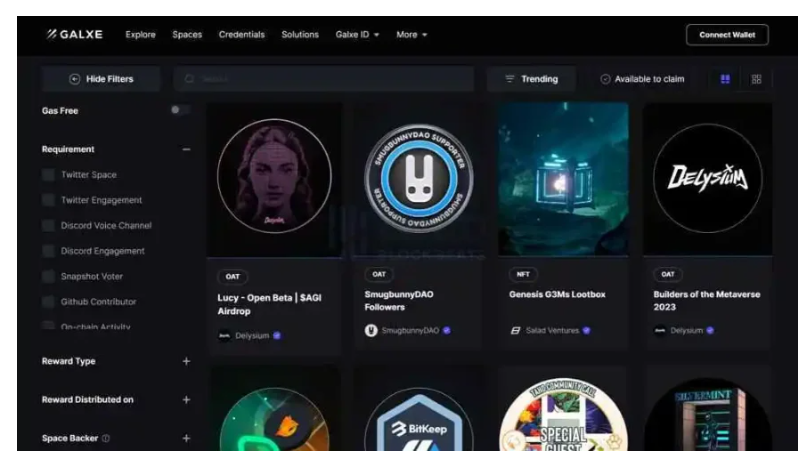Click verified badge beside Salad Ventures
The image size is (812, 462).
586,330
